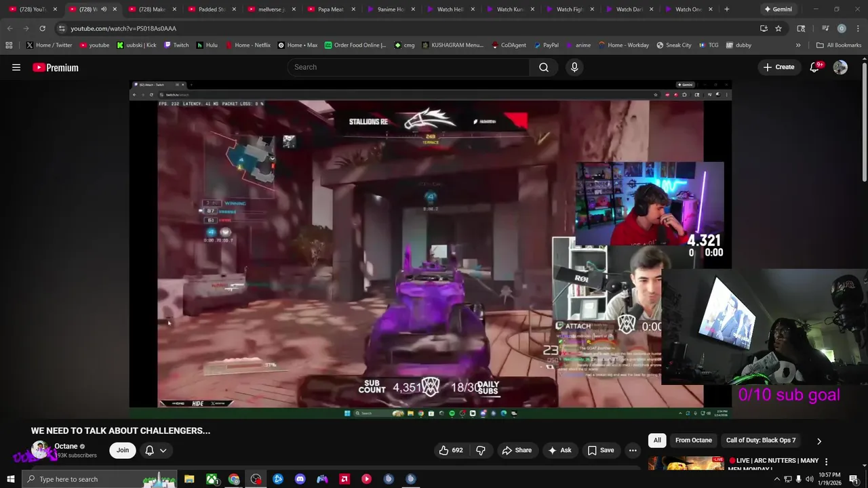Open the Discord taskbar icon

(300, 479)
